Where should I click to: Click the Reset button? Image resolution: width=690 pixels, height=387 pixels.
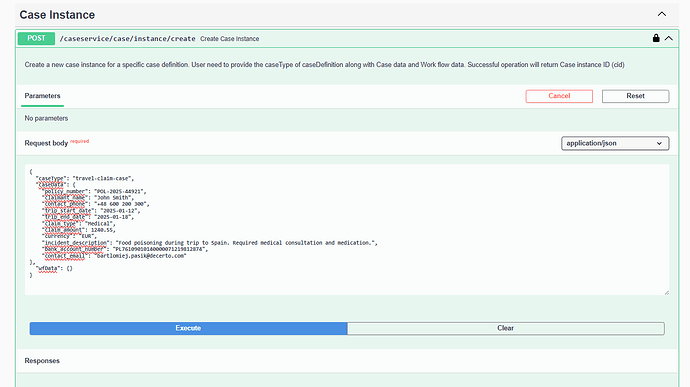[x=635, y=96]
